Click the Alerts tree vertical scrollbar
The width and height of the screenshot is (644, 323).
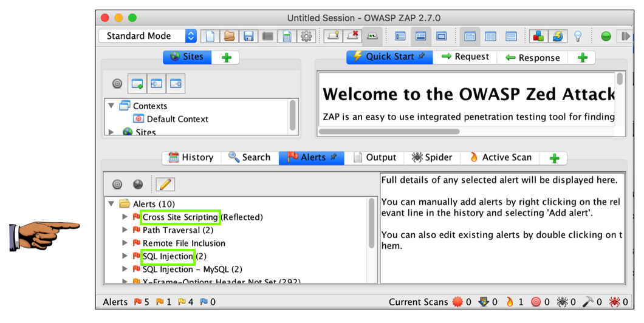click(x=372, y=223)
